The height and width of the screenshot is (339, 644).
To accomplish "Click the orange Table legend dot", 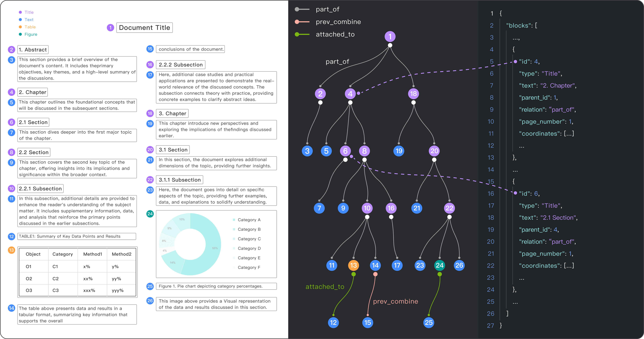I will [20, 27].
